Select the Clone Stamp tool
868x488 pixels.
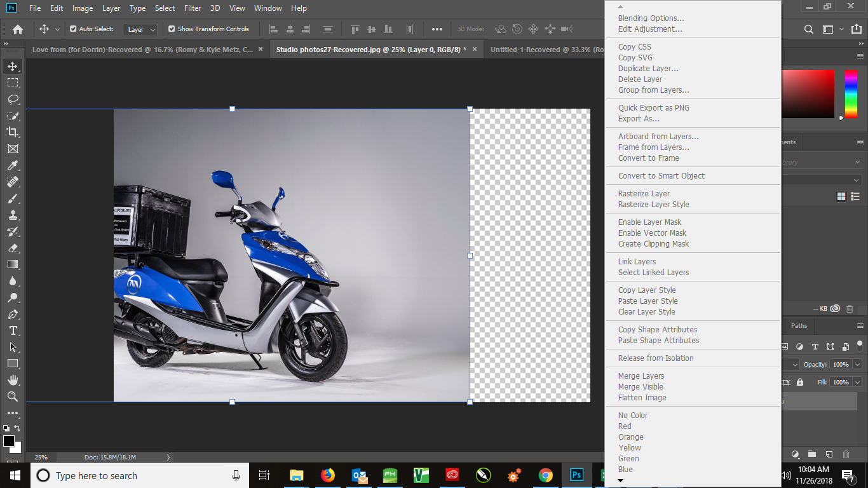[13, 215]
